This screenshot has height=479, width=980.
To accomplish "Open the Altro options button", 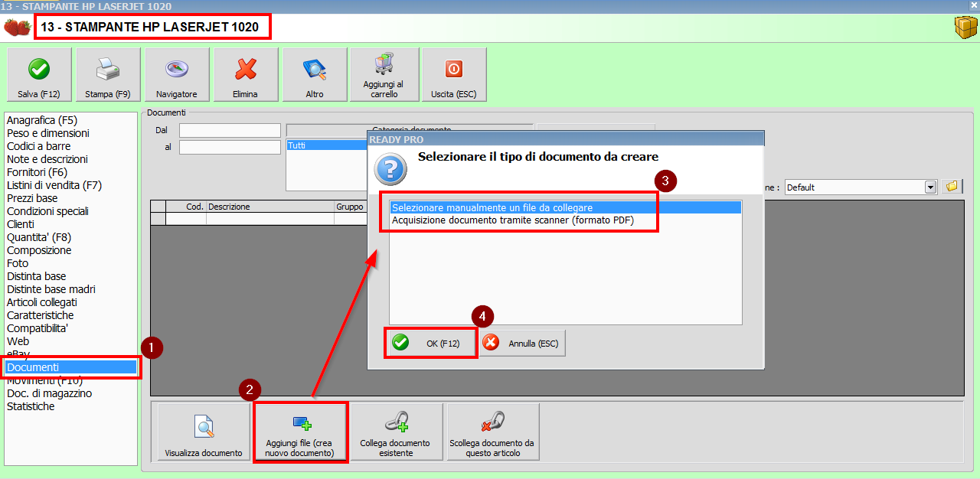I will pyautogui.click(x=315, y=74).
